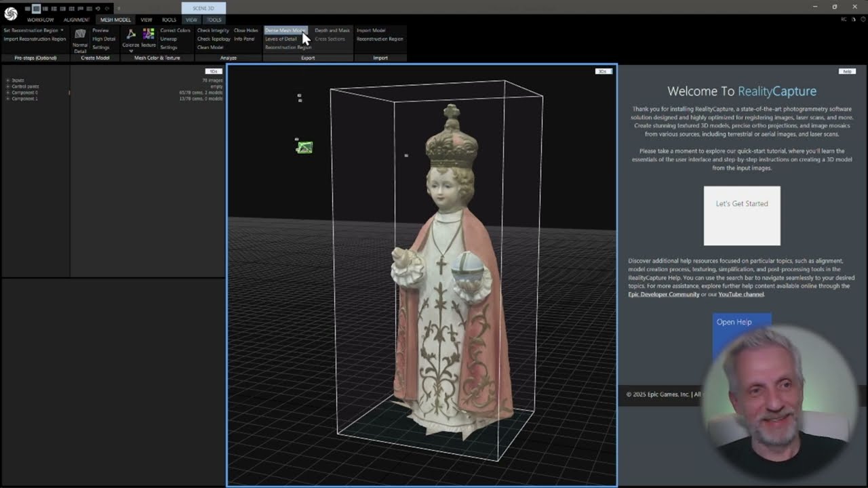Open the Colorize dropdown arrow

(x=131, y=51)
